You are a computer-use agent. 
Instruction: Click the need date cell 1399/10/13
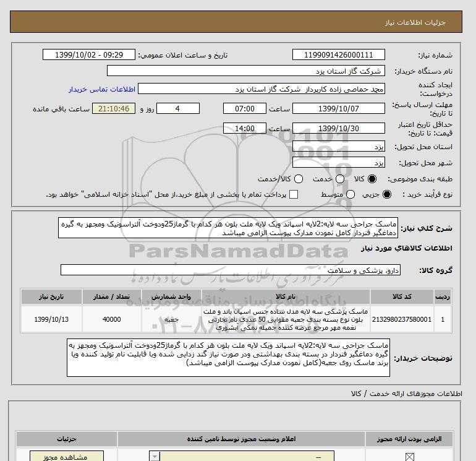(x=51, y=319)
